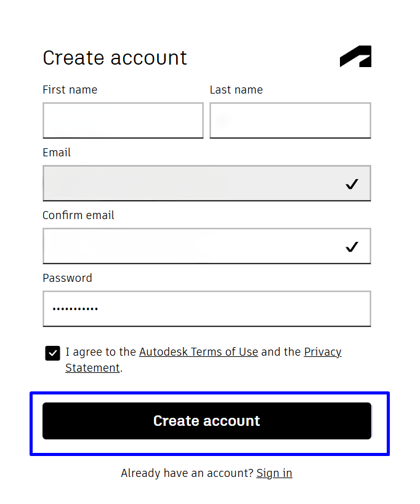Click the Password label

(x=67, y=278)
